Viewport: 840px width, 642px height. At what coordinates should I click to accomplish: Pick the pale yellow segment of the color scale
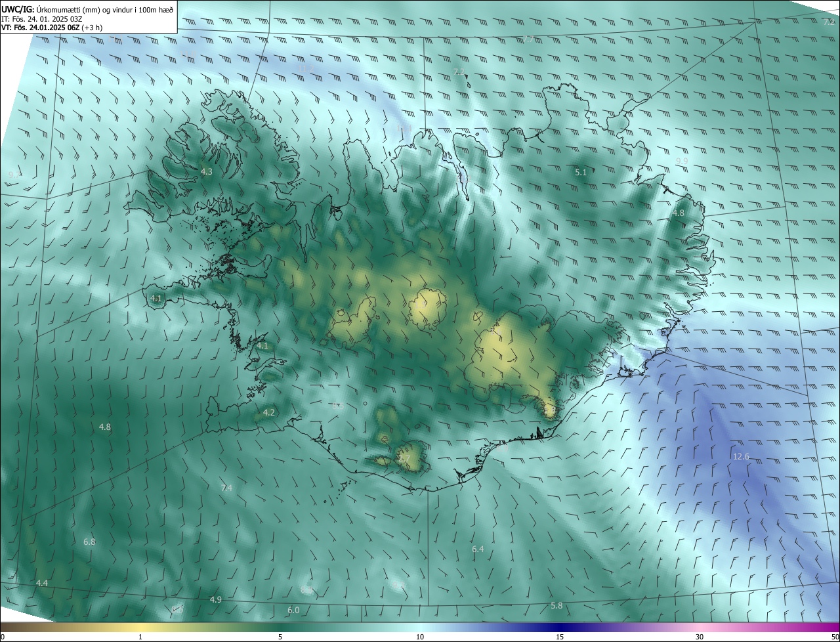point(140,627)
